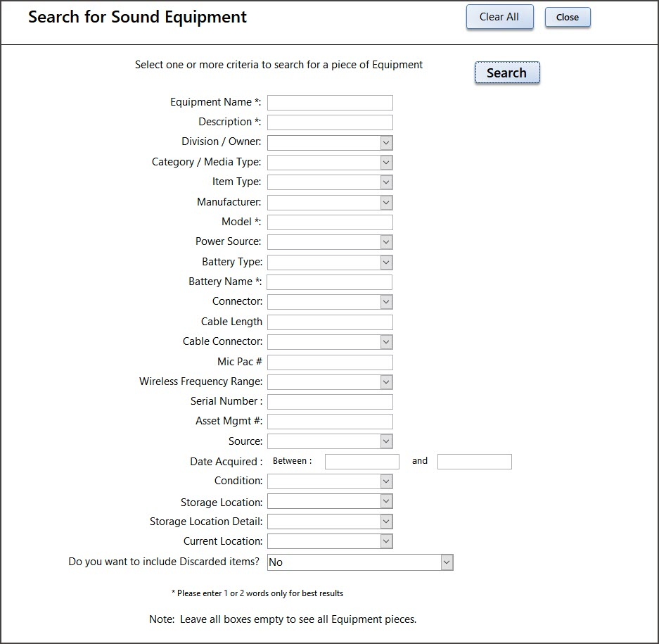Expand the Manufacturer dropdown list
This screenshot has height=644, width=659.
point(386,202)
